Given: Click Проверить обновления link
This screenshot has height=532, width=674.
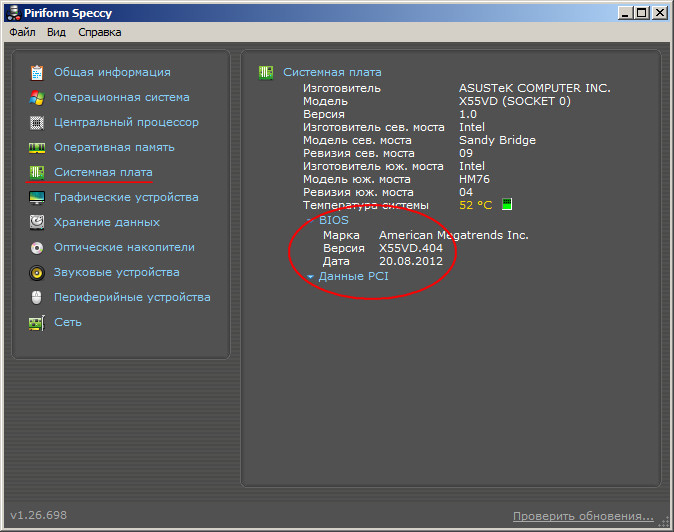Looking at the screenshot, I should (583, 516).
